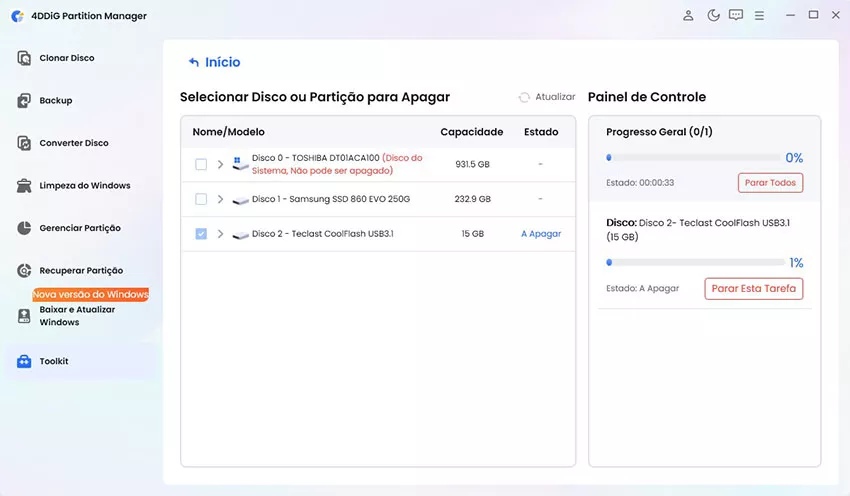The height and width of the screenshot is (496, 850).
Task: Click the 15 GB capacity cell
Action: [473, 234]
